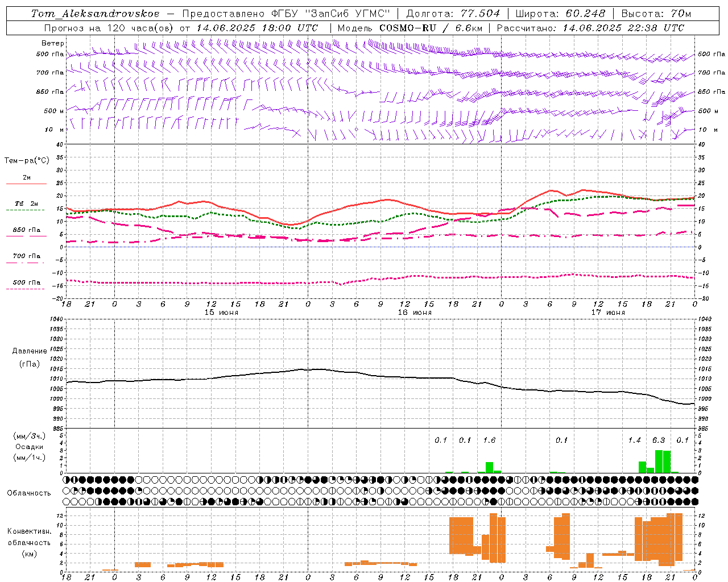Select the 1.4 precipitation total value
The height and width of the screenshot is (582, 728).
[x=635, y=440]
